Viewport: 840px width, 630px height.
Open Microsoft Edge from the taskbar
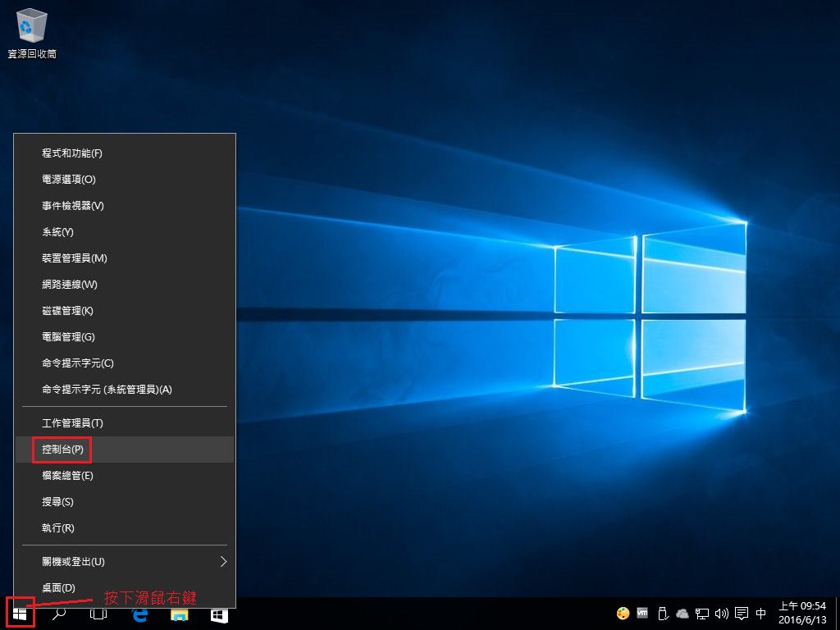pos(138,613)
